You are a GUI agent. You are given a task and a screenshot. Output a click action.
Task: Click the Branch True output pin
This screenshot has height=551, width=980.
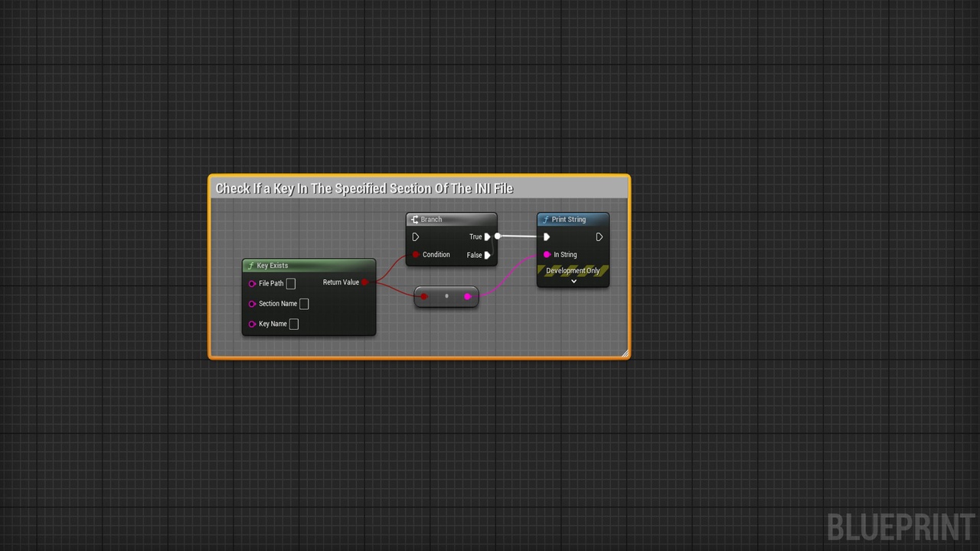[x=487, y=237]
